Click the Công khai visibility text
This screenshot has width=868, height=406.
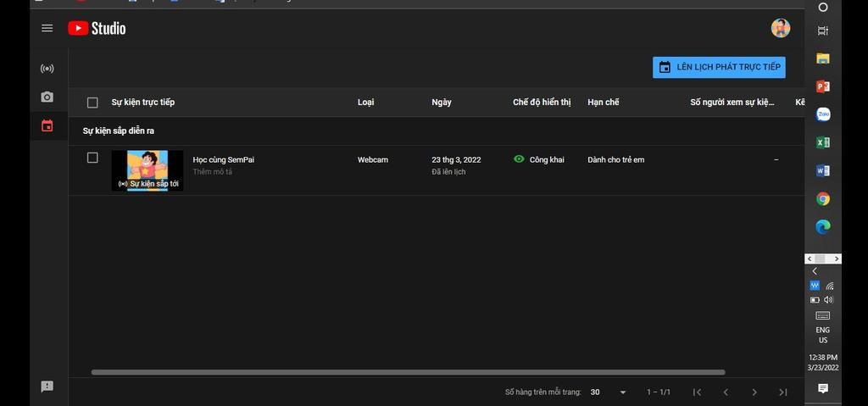[547, 159]
